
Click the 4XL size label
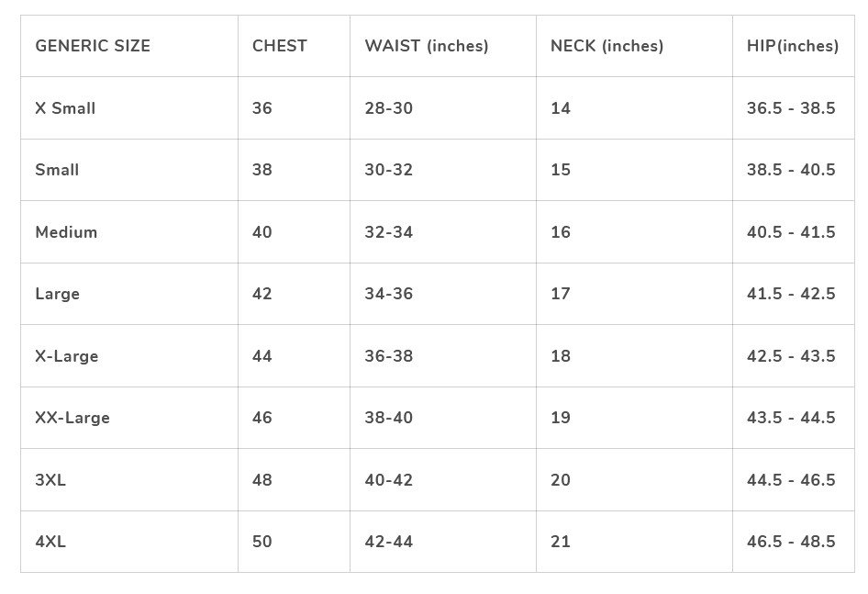point(50,542)
